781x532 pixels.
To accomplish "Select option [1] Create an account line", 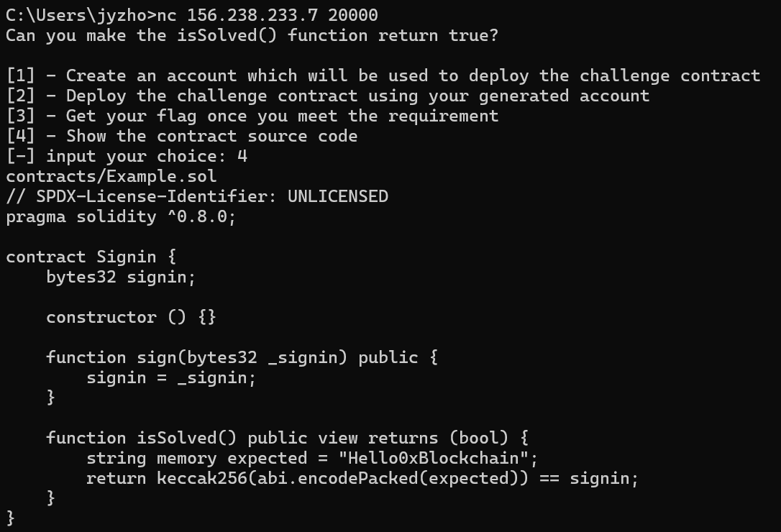I will [x=383, y=75].
